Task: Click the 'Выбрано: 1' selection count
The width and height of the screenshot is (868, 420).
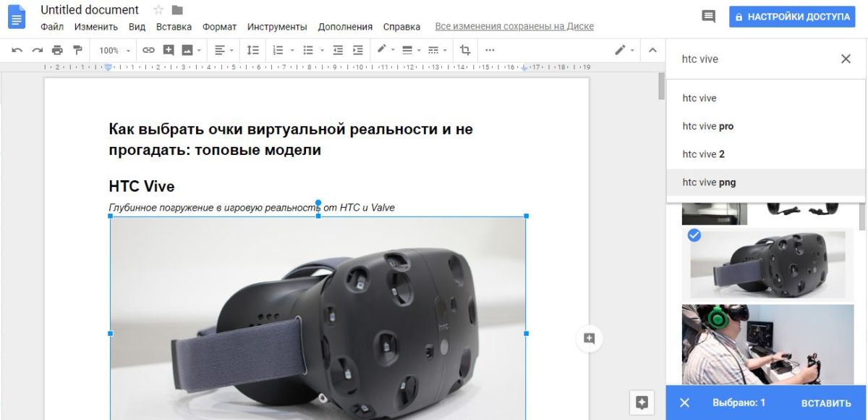Action: (x=739, y=403)
